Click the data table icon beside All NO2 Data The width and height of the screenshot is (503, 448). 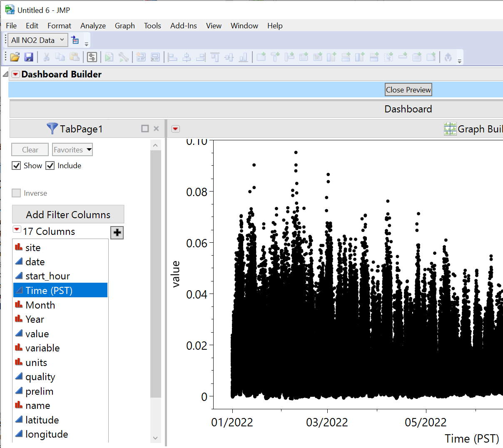click(x=75, y=40)
